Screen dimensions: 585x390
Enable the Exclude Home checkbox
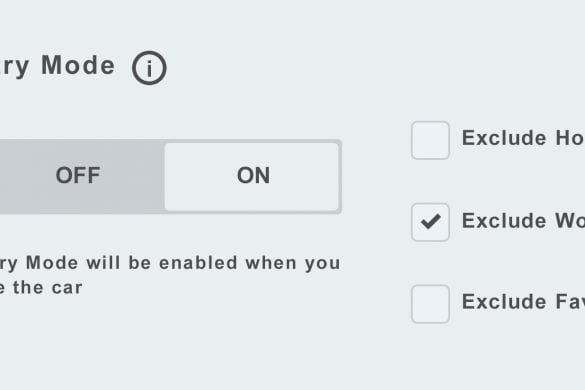[430, 140]
